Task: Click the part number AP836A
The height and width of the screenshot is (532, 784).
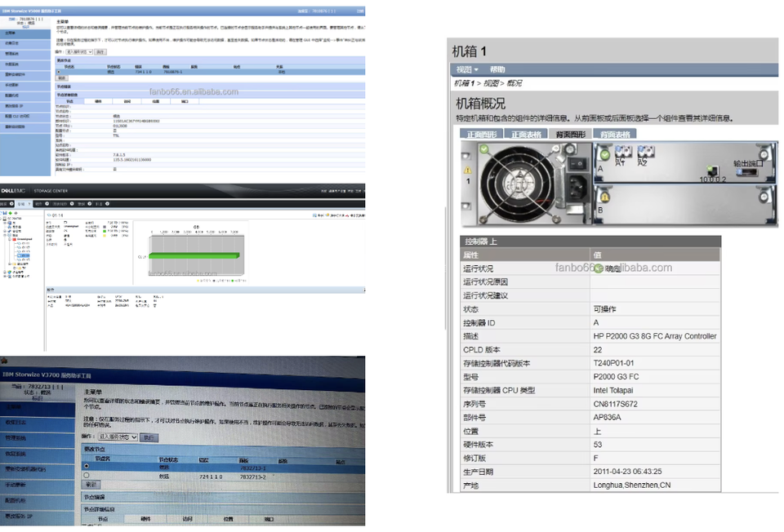Action: click(x=607, y=418)
